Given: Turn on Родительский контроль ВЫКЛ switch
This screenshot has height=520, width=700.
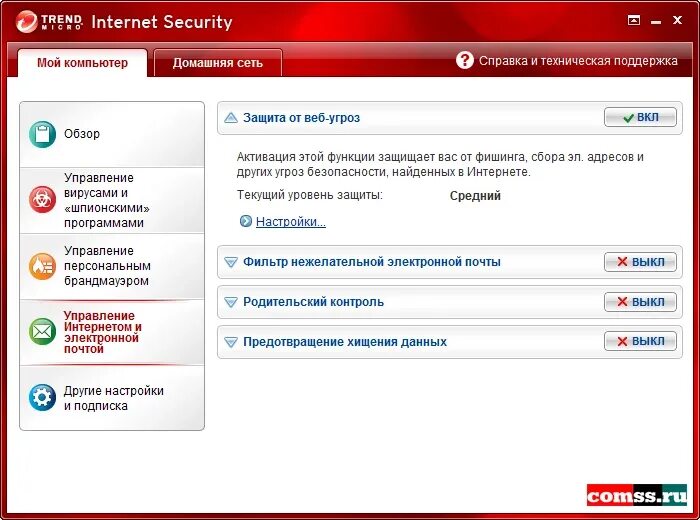Looking at the screenshot, I should [640, 302].
